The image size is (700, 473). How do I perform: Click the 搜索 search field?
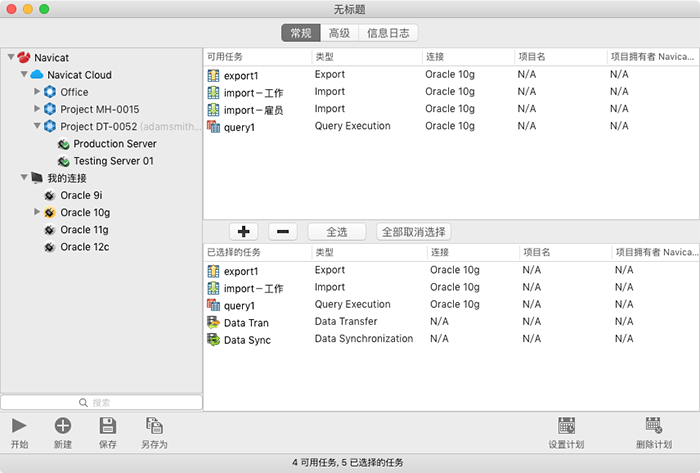(101, 402)
